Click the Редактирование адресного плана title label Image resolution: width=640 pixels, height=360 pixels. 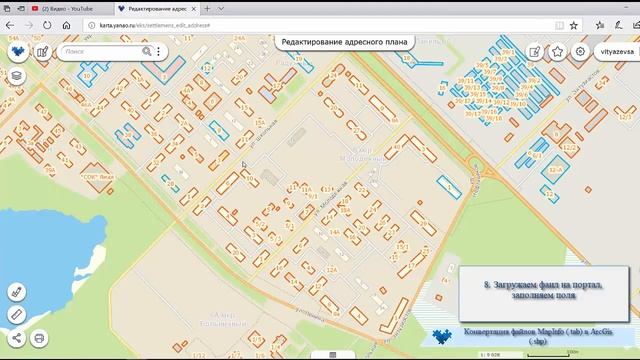pyautogui.click(x=344, y=42)
